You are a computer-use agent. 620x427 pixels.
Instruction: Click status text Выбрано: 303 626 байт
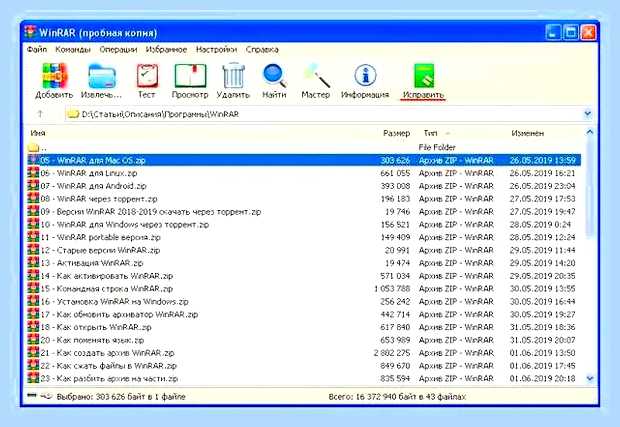click(x=121, y=396)
